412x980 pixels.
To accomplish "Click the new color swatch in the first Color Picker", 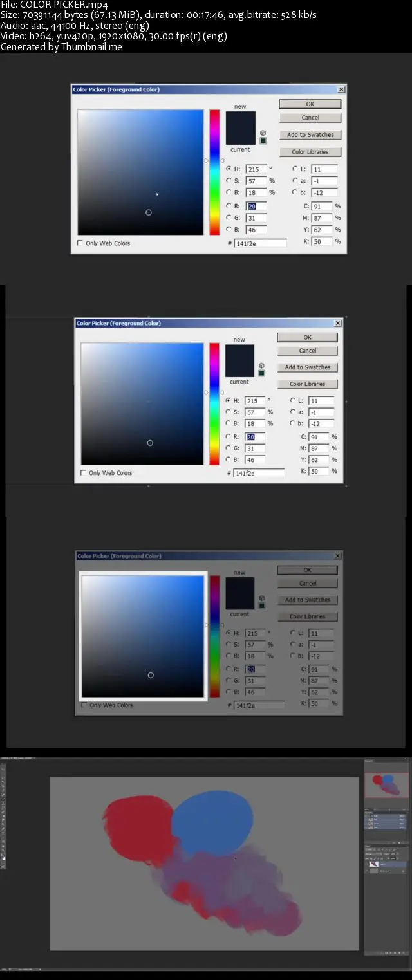I will pyautogui.click(x=240, y=120).
